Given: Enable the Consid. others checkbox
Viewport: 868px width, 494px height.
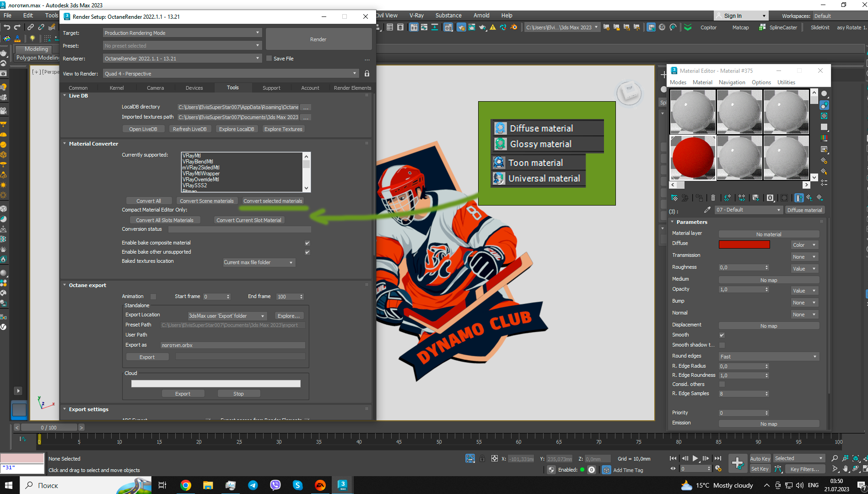Looking at the screenshot, I should (722, 385).
